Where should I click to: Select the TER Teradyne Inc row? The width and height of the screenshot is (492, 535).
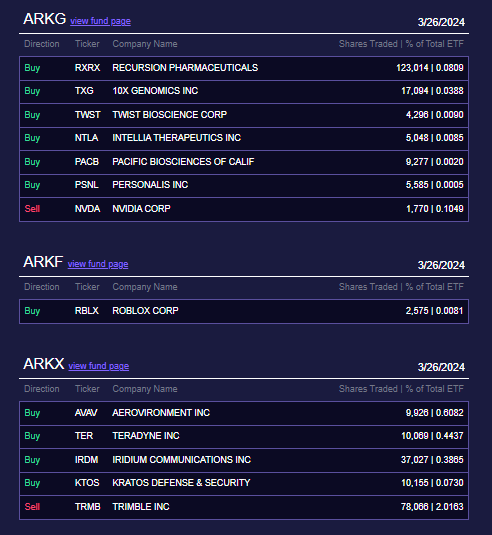244,436
